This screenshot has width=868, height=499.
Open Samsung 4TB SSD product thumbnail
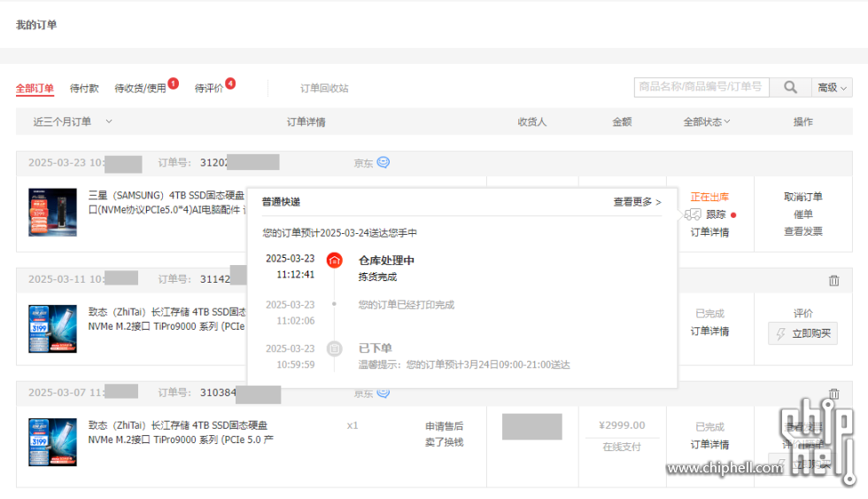(52, 212)
